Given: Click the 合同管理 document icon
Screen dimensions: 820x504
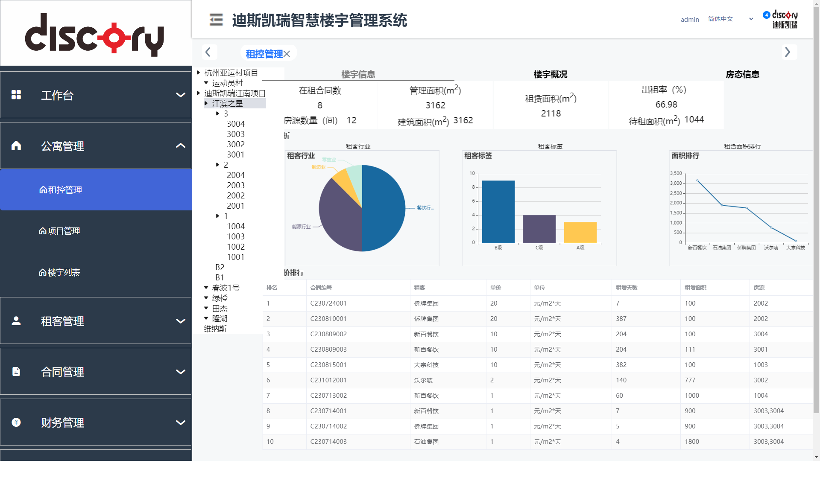Looking at the screenshot, I should tap(16, 371).
